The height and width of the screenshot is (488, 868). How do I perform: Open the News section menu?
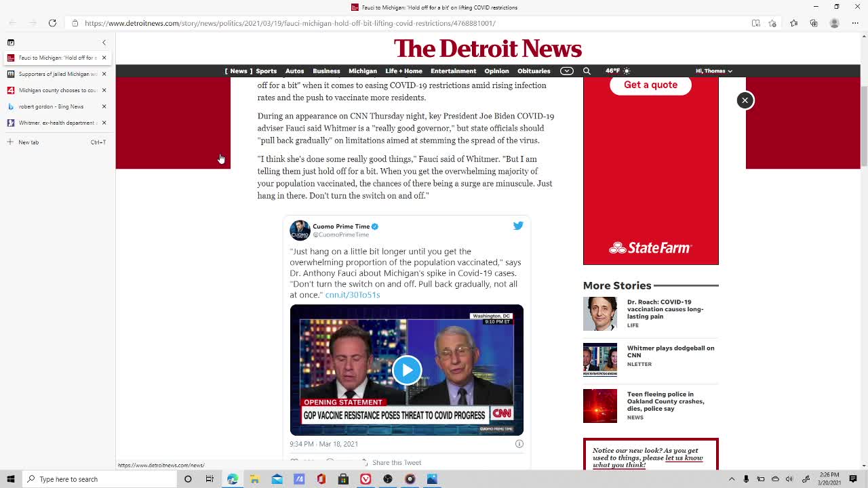click(x=239, y=71)
